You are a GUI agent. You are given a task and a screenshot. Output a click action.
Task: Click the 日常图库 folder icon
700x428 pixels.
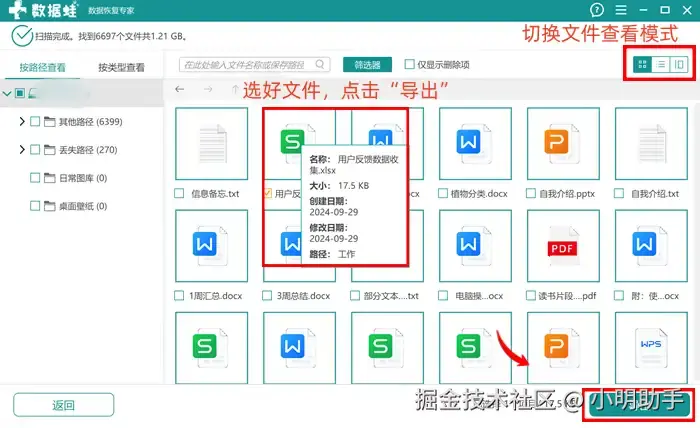50,178
